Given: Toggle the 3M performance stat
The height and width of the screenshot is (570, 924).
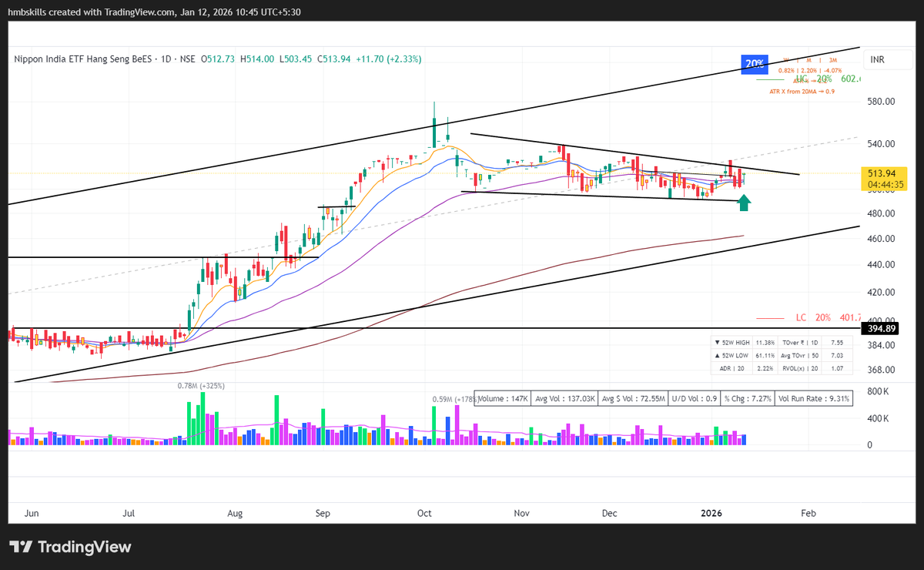Looking at the screenshot, I should coord(832,60).
